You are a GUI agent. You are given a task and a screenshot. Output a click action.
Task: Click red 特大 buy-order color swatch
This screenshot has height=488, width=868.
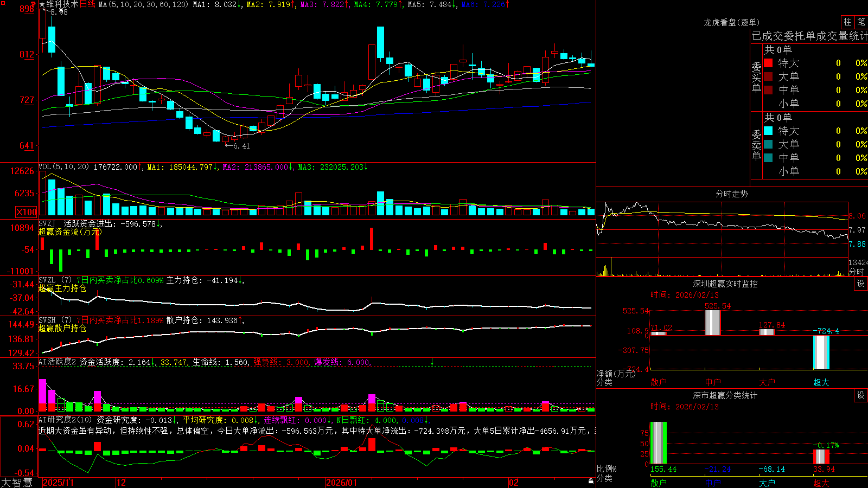(768, 63)
